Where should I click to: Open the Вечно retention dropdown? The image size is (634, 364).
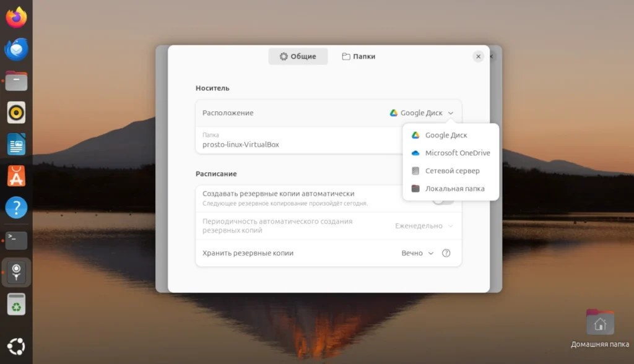point(417,253)
